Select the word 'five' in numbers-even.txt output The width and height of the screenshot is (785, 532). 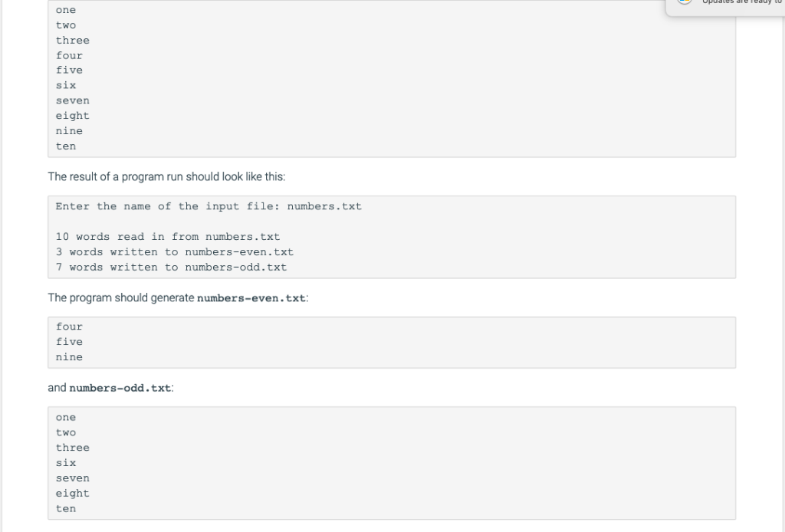[68, 341]
